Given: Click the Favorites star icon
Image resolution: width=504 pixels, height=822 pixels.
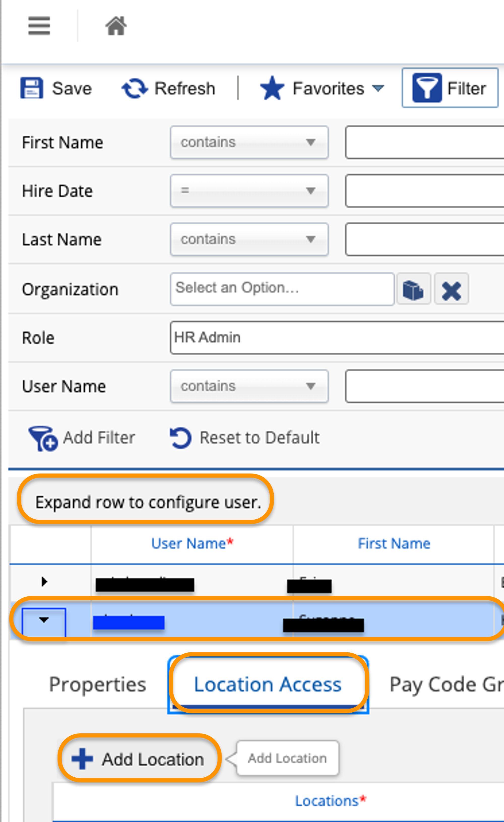Looking at the screenshot, I should click(x=272, y=88).
